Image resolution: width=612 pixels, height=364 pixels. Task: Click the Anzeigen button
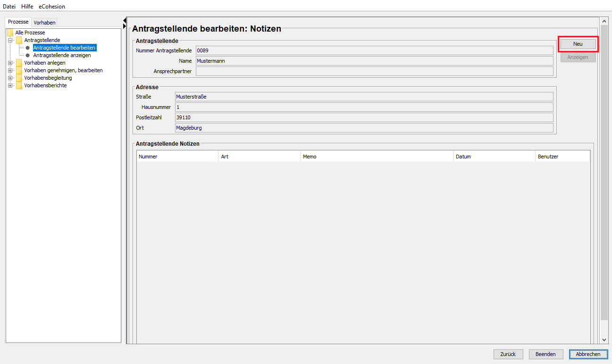click(x=578, y=57)
